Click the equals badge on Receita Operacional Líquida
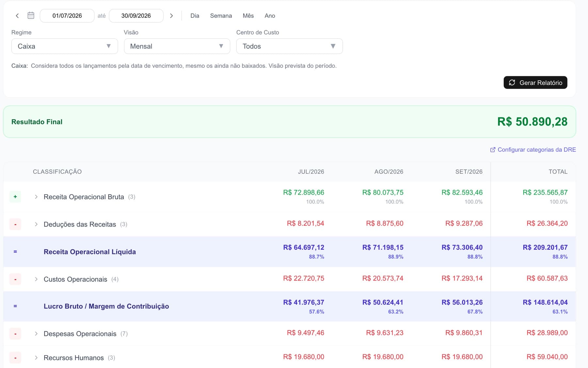Viewport: 588px width, 368px height. click(x=15, y=252)
